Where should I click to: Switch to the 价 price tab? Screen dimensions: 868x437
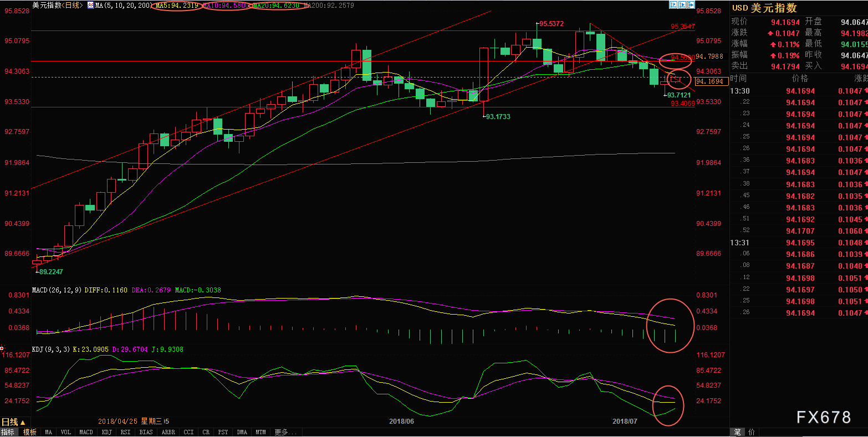click(752, 432)
